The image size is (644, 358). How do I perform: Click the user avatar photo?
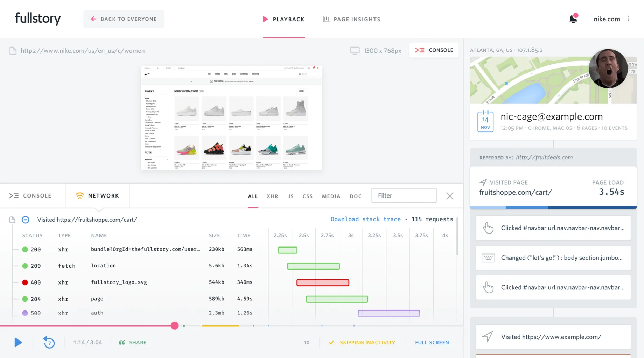tap(608, 69)
